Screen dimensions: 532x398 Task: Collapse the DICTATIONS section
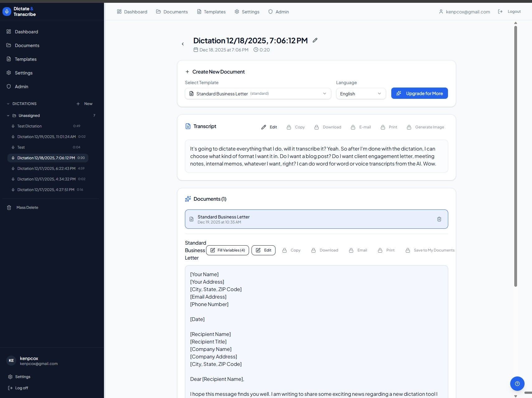coord(8,104)
